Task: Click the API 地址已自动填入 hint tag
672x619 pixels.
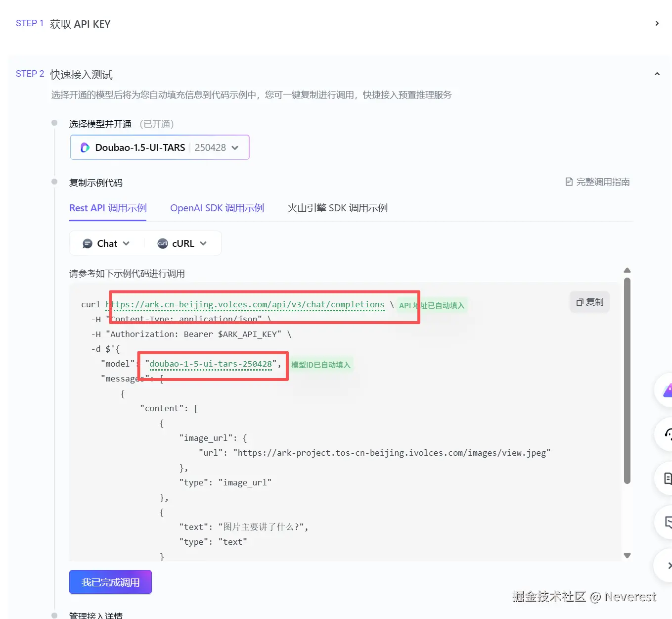Action: pos(432,305)
